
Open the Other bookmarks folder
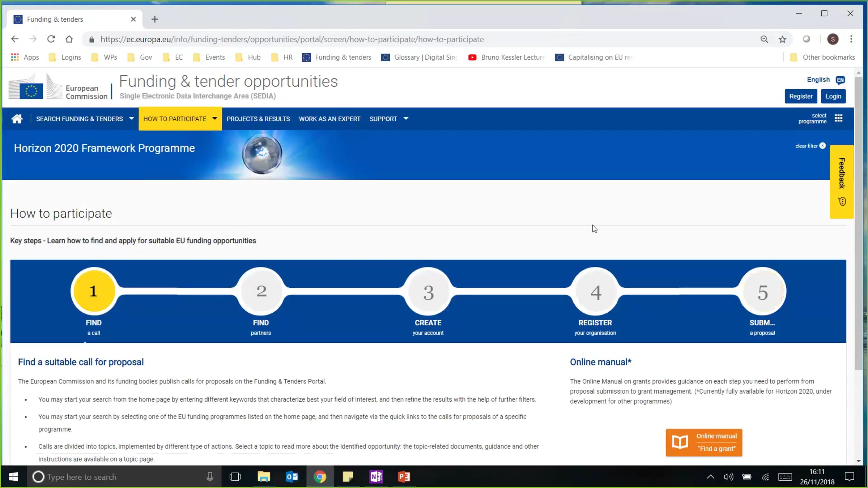pyautogui.click(x=823, y=57)
